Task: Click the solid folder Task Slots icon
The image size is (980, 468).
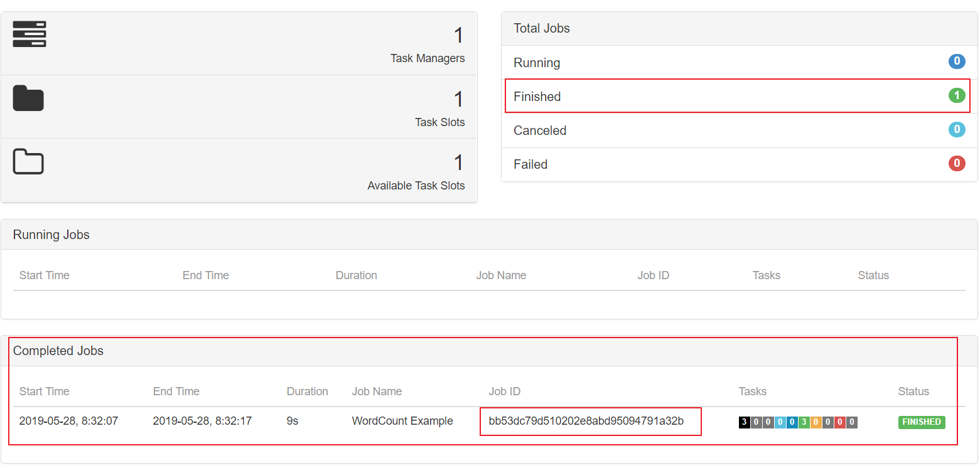Action: point(28,98)
